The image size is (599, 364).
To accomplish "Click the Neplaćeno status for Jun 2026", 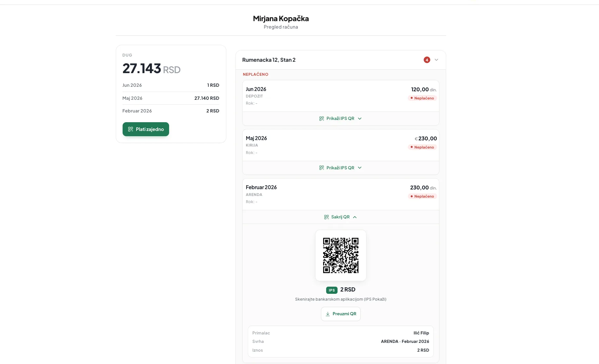I will point(422,98).
